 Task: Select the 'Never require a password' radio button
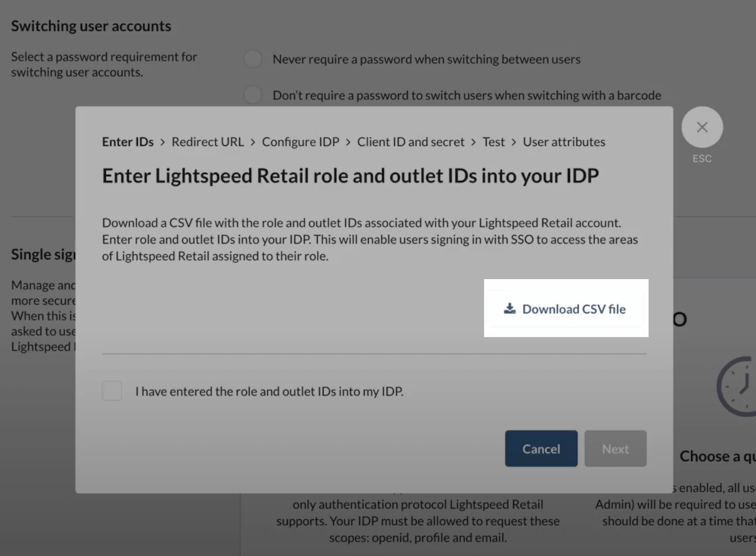tap(252, 58)
